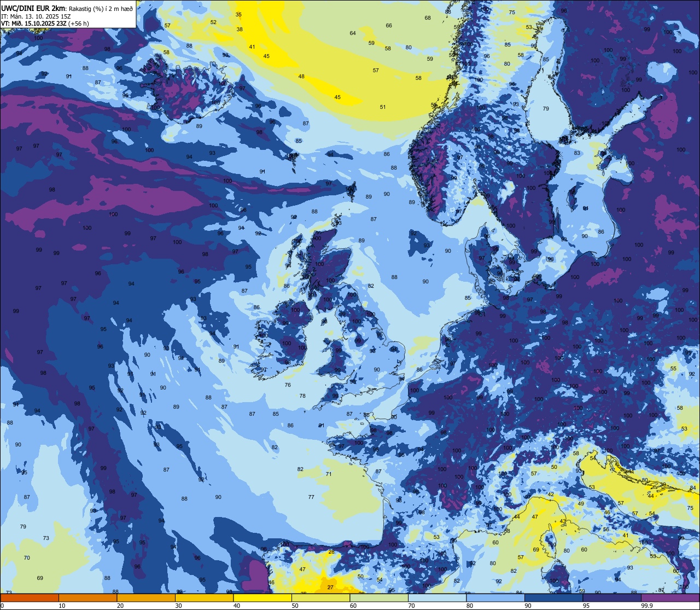Click the 0–10% dark orange legend swatch

(30, 597)
